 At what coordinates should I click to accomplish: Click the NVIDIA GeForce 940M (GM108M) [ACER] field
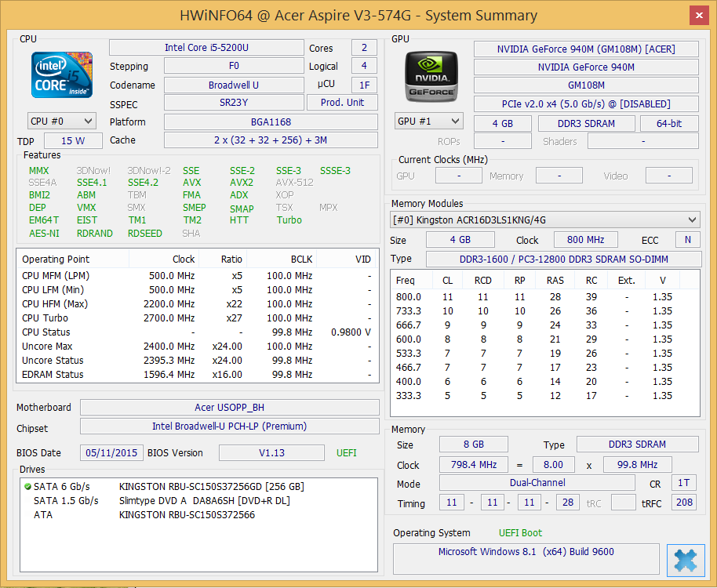586,49
